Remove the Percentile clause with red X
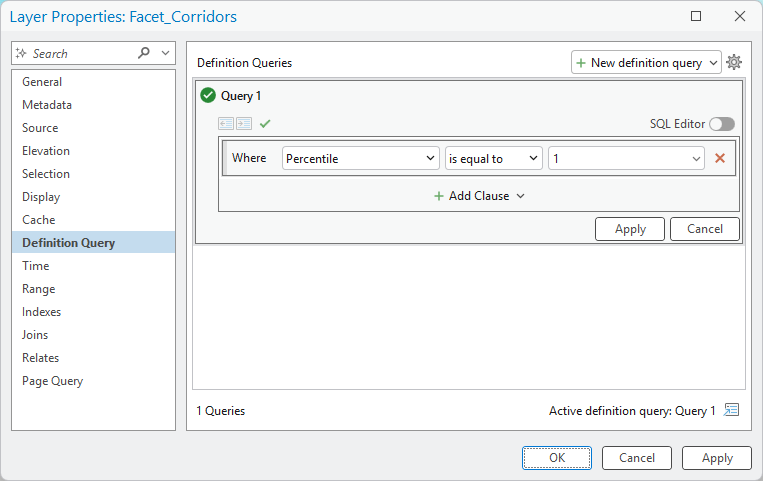The height and width of the screenshot is (481, 763). (720, 158)
